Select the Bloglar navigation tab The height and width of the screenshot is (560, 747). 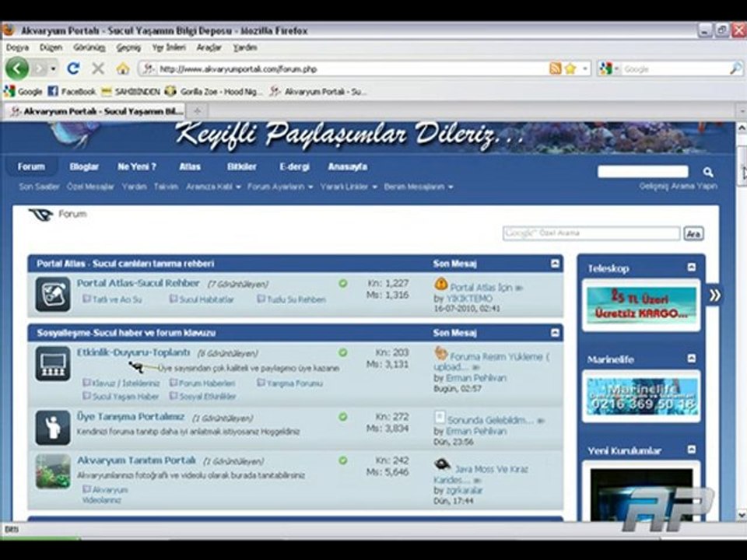(84, 167)
